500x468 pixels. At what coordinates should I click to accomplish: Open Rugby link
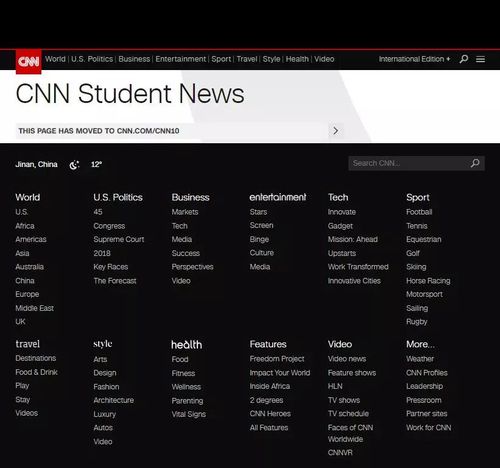pos(417,322)
